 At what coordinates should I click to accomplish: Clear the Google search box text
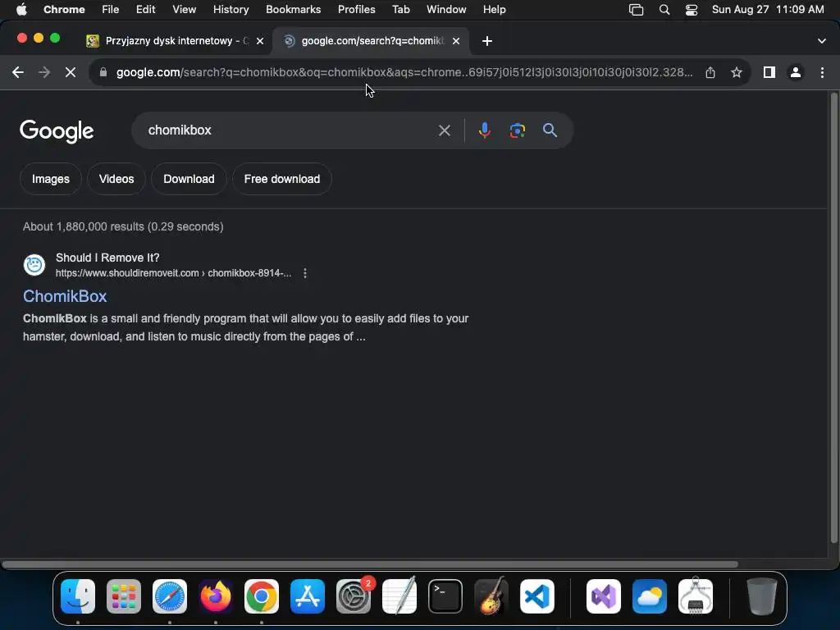[x=444, y=130]
